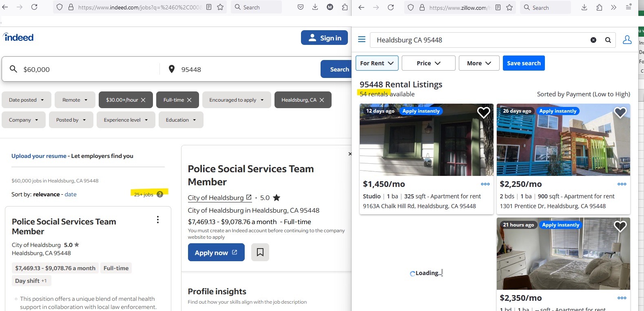Open Firefox application menu in Zillow window
Image resolution: width=644 pixels, height=311 pixels.
(x=629, y=7)
